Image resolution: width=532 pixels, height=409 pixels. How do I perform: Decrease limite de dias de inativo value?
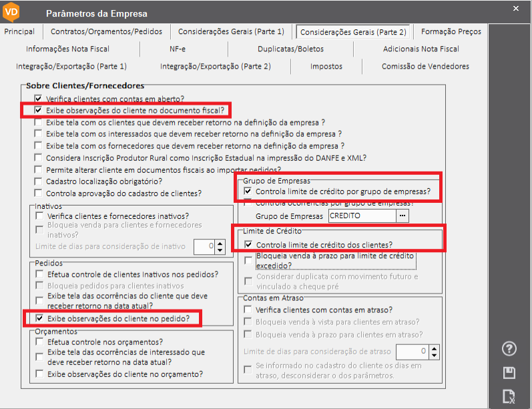pyautogui.click(x=220, y=250)
